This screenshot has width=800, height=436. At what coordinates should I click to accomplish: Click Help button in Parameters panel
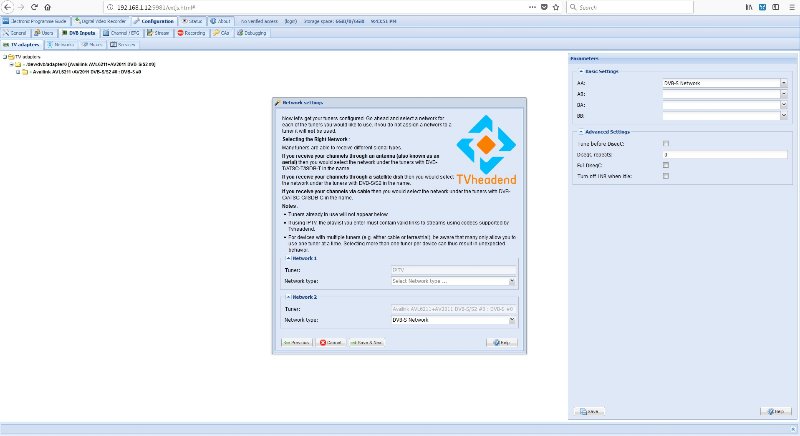[776, 411]
